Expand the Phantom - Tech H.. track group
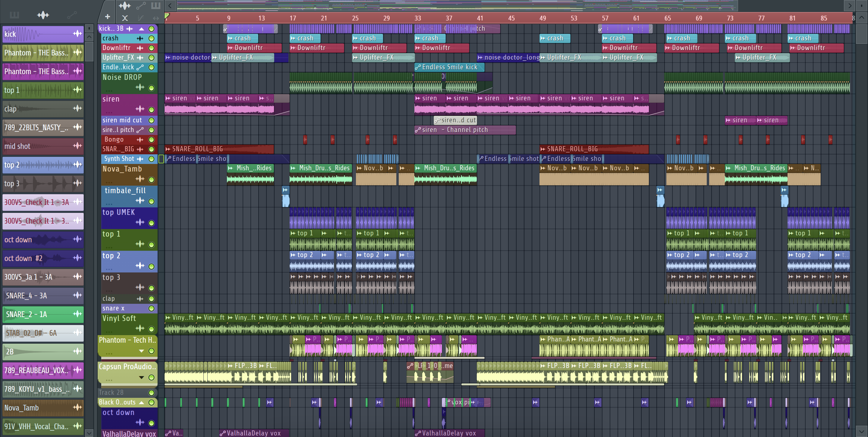 pos(142,351)
